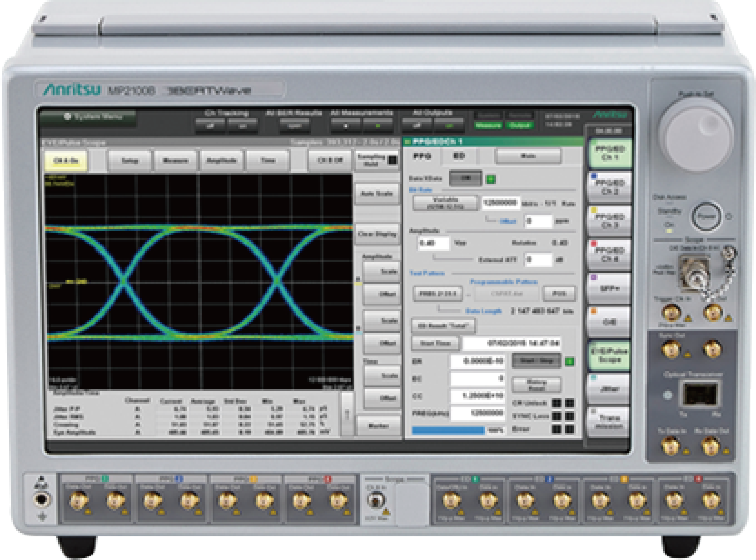Viewport: 756px width, 560px height.
Task: Open the Jitter module panel
Action: [609, 389]
